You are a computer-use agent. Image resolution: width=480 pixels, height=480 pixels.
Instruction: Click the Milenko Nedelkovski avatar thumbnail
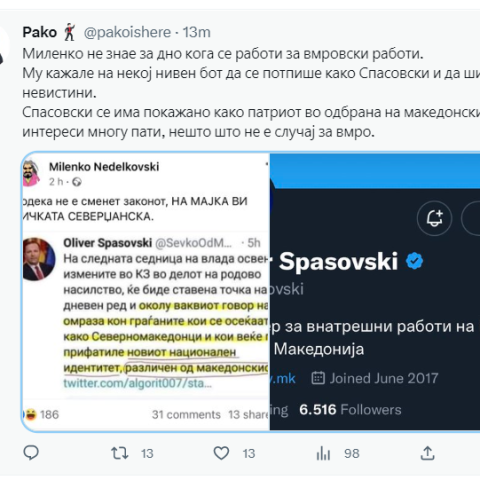point(31,173)
